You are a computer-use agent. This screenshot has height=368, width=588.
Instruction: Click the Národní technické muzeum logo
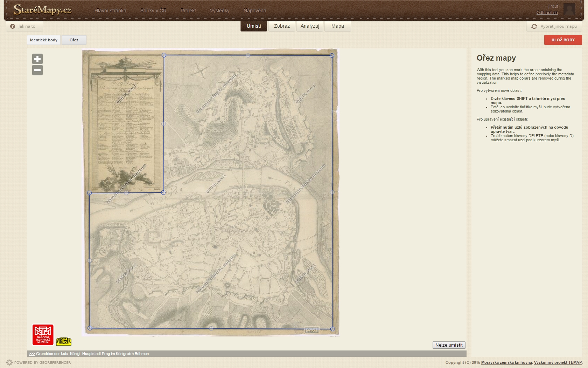43,335
